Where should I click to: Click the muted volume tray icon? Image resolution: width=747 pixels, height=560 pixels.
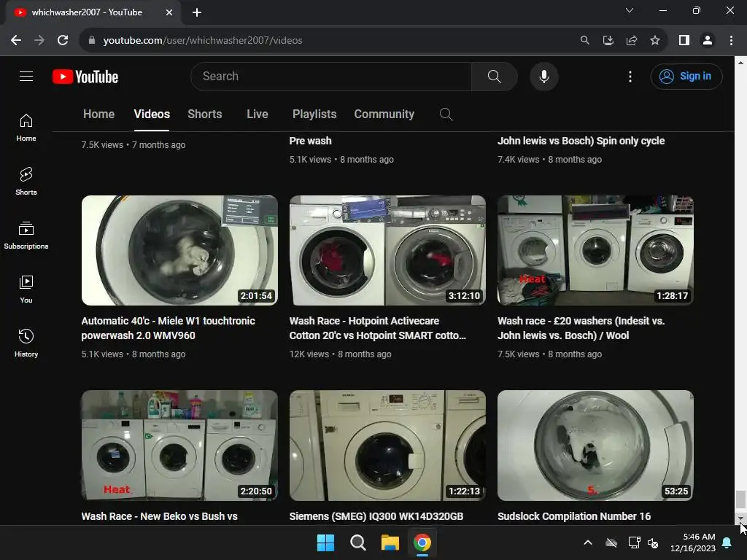coord(653,542)
